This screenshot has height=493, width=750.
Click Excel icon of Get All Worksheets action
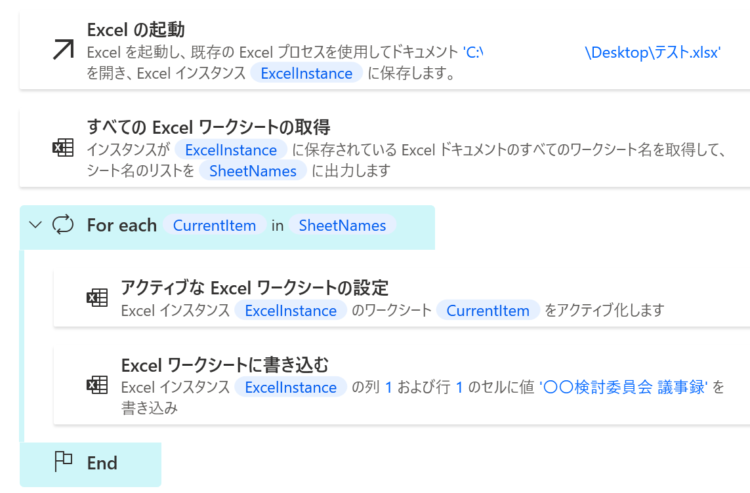[63, 148]
